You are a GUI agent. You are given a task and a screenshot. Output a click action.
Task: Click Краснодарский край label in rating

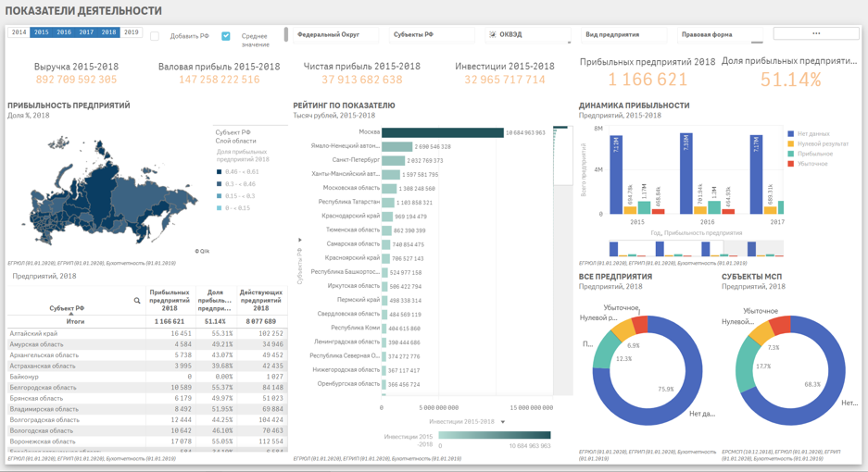tap(350, 216)
